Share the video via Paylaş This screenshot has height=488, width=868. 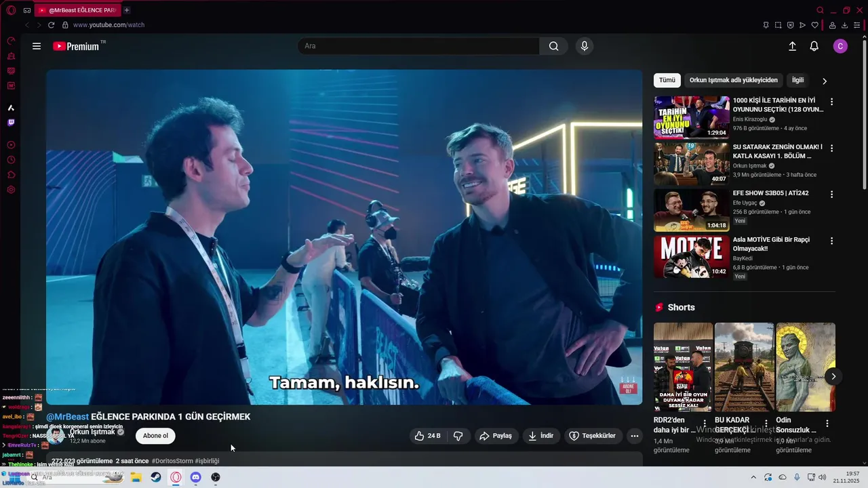pos(496,436)
